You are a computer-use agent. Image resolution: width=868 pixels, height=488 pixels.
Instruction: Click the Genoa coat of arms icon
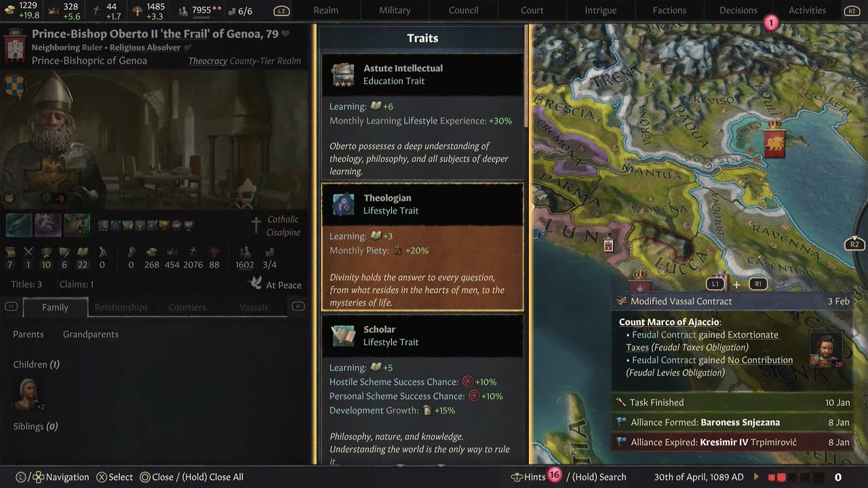click(15, 46)
